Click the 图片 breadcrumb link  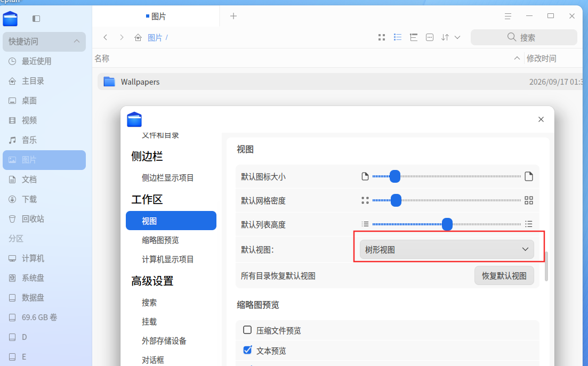tap(155, 37)
